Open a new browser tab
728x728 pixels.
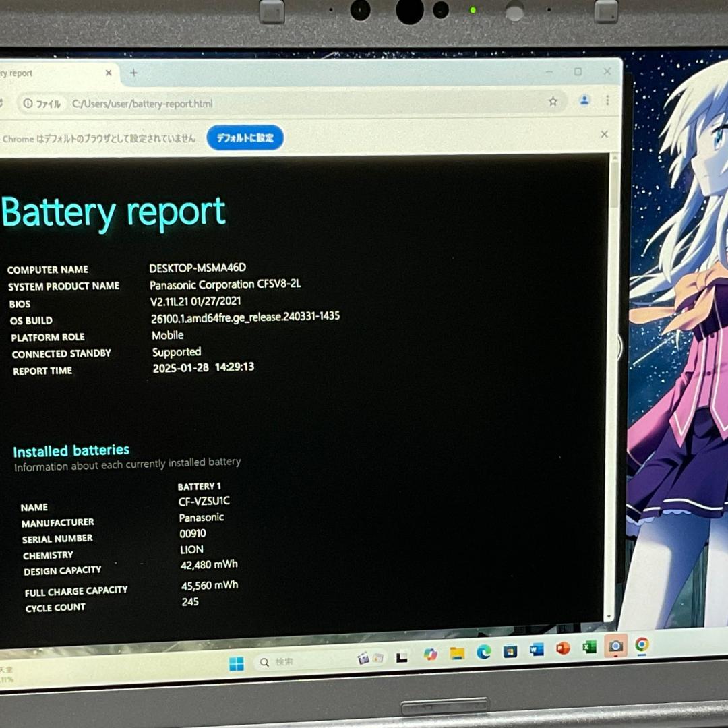[x=133, y=72]
